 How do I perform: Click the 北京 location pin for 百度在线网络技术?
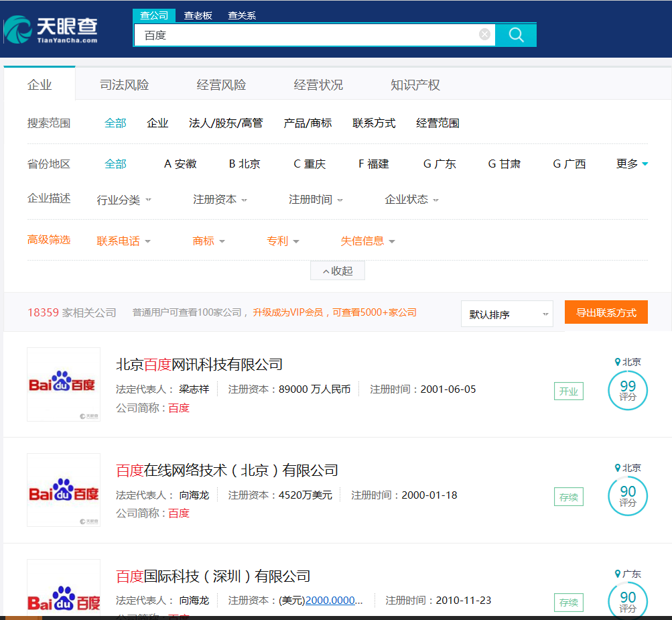coord(628,468)
